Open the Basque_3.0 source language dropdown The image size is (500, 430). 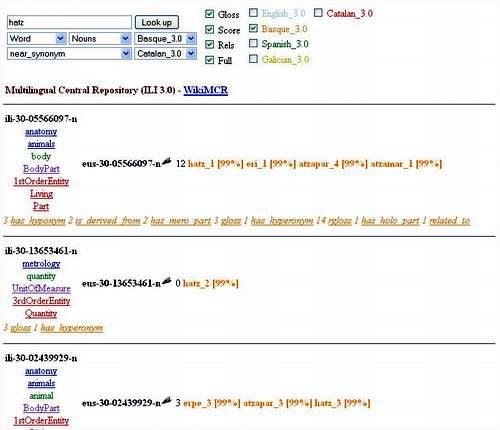coord(165,39)
